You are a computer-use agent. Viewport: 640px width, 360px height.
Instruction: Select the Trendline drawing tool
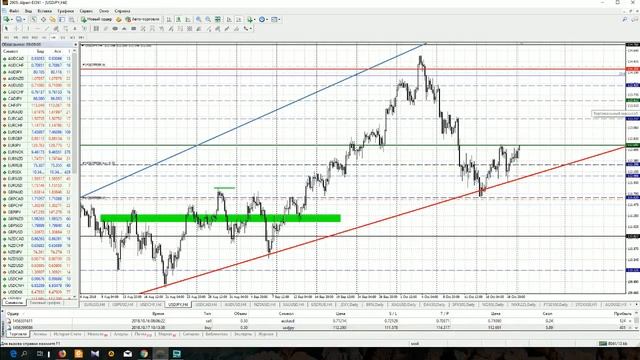(47, 29)
